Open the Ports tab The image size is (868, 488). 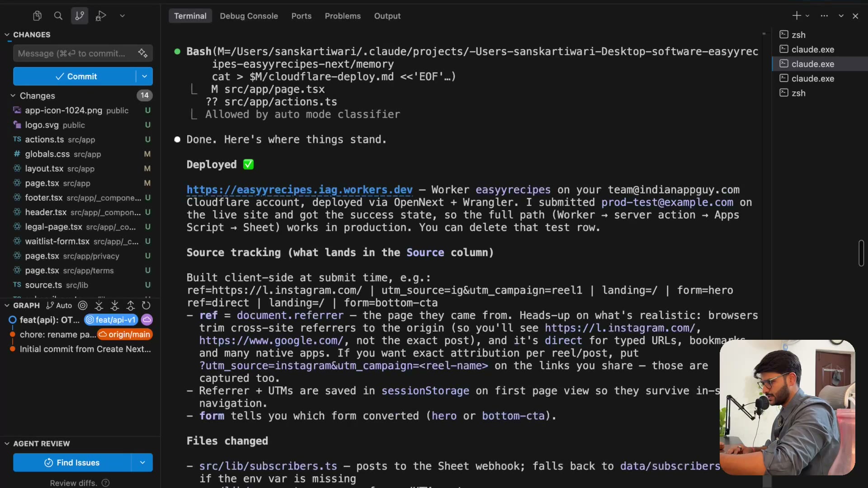click(302, 16)
